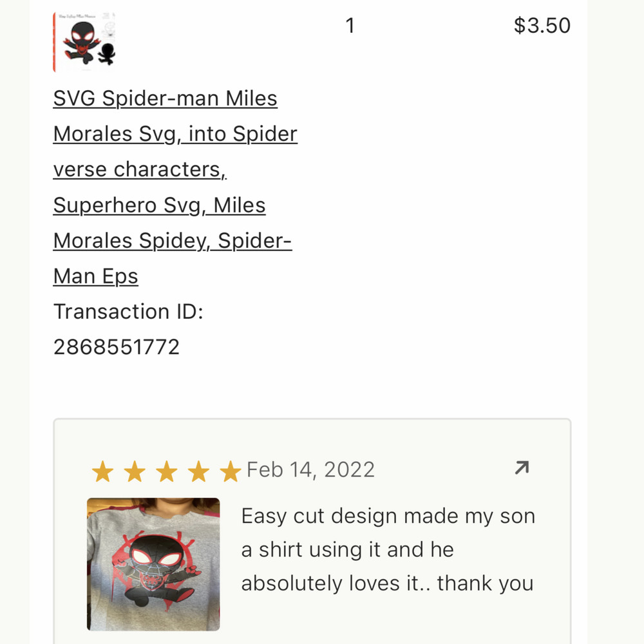This screenshot has width=644, height=644.
Task: Click the second gold rating star
Action: coord(135,472)
